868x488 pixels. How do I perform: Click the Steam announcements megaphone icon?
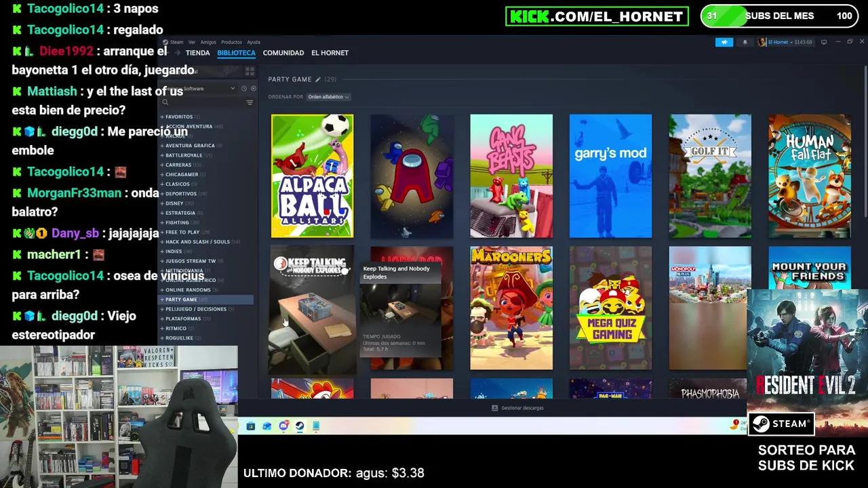click(724, 42)
